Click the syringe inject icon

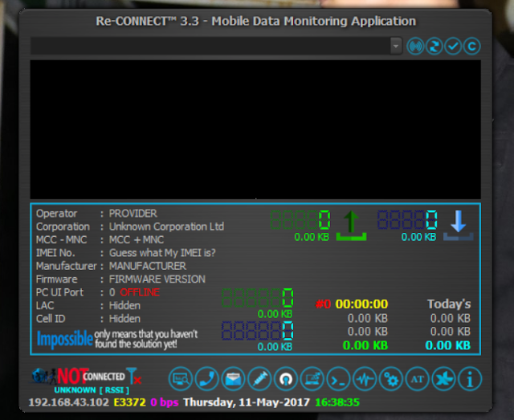[x=259, y=379]
